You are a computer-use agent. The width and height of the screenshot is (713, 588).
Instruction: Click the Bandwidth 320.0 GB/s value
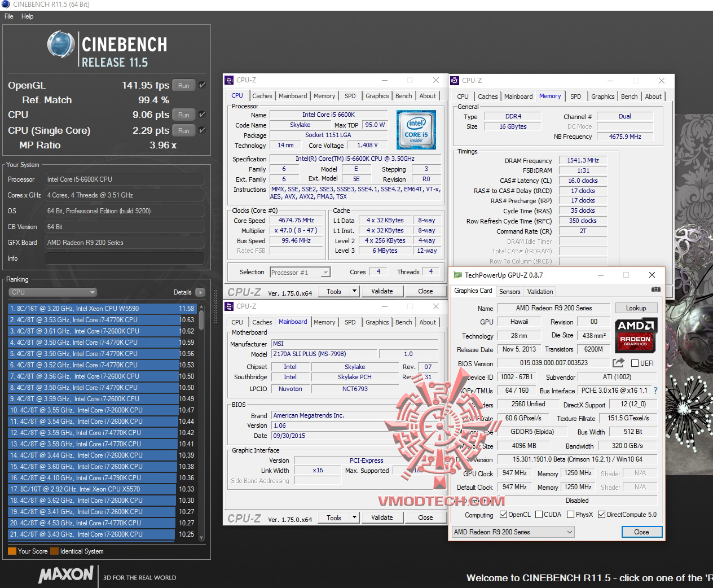click(627, 445)
